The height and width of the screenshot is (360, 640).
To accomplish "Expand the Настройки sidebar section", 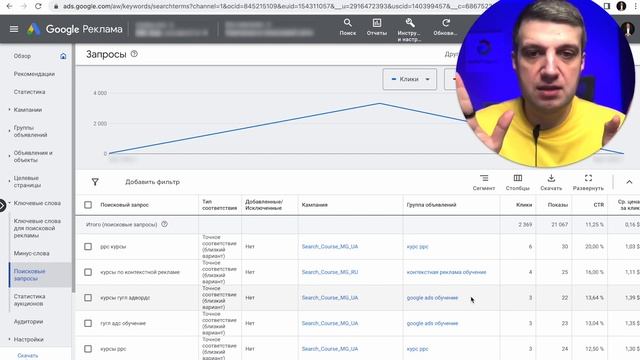I will pyautogui.click(x=9, y=339).
